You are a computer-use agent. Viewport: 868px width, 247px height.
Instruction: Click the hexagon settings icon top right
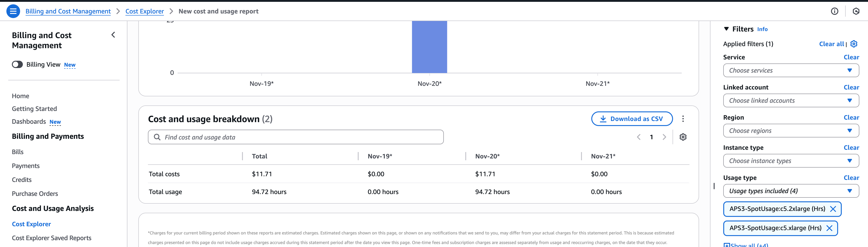(x=856, y=11)
